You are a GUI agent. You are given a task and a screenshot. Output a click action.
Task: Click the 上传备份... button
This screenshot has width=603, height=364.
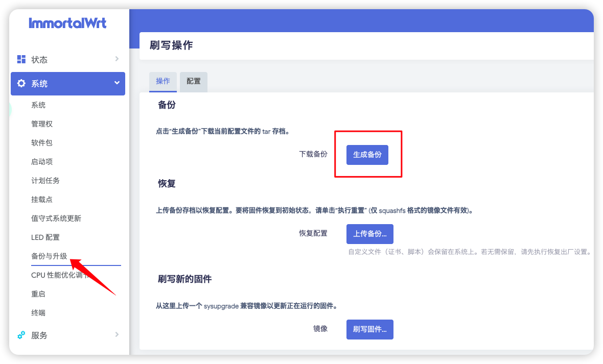369,234
